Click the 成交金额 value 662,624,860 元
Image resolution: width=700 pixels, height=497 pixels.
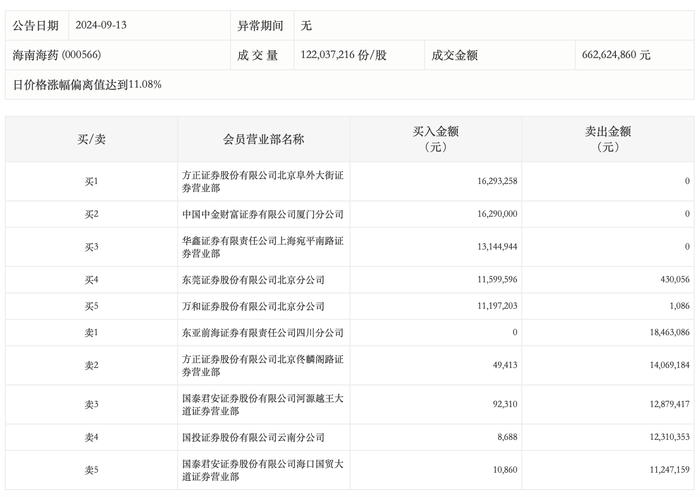click(616, 55)
